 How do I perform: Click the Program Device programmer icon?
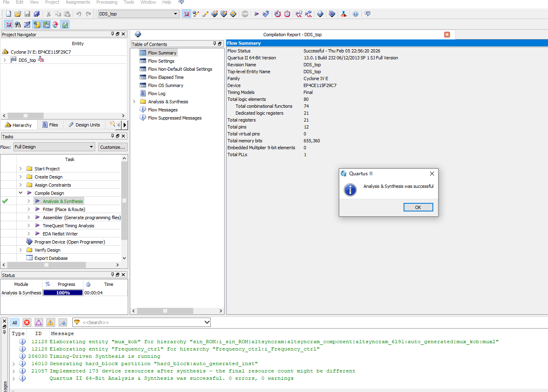29,242
